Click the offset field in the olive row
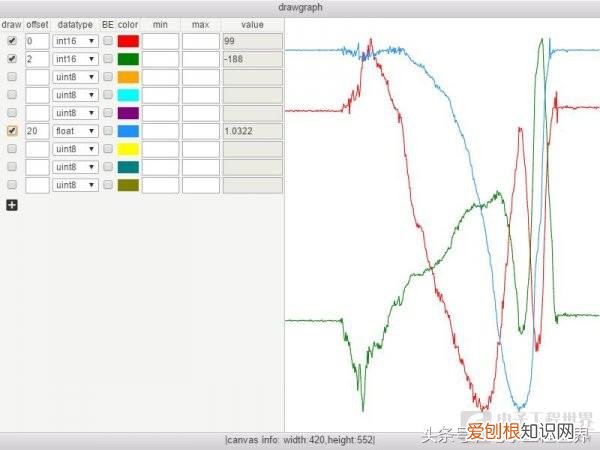Viewport: 600px width, 450px height. [x=37, y=185]
